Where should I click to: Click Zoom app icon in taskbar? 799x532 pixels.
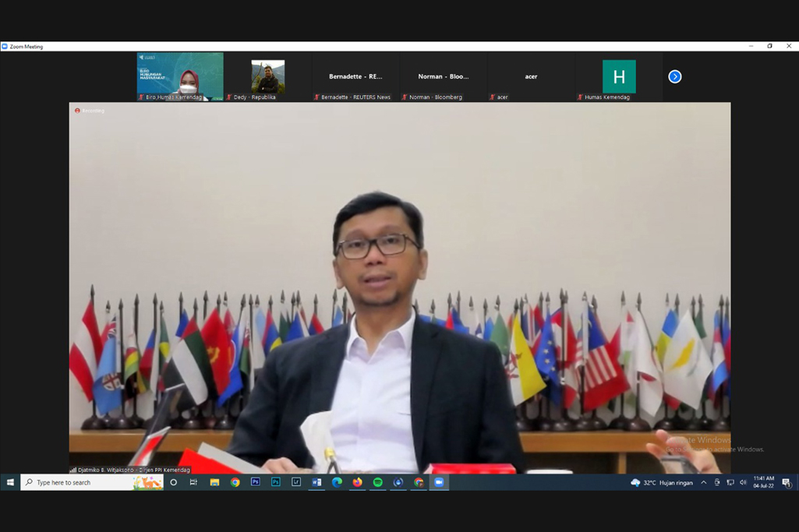click(x=439, y=482)
